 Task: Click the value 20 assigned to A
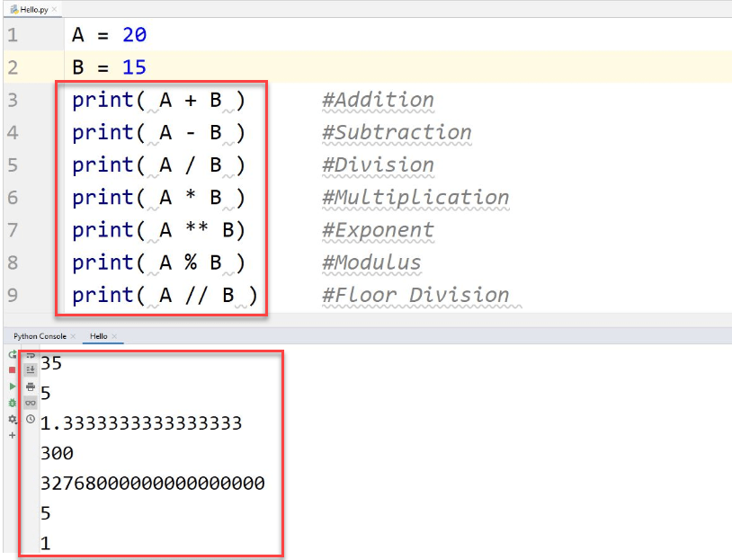[x=136, y=34]
